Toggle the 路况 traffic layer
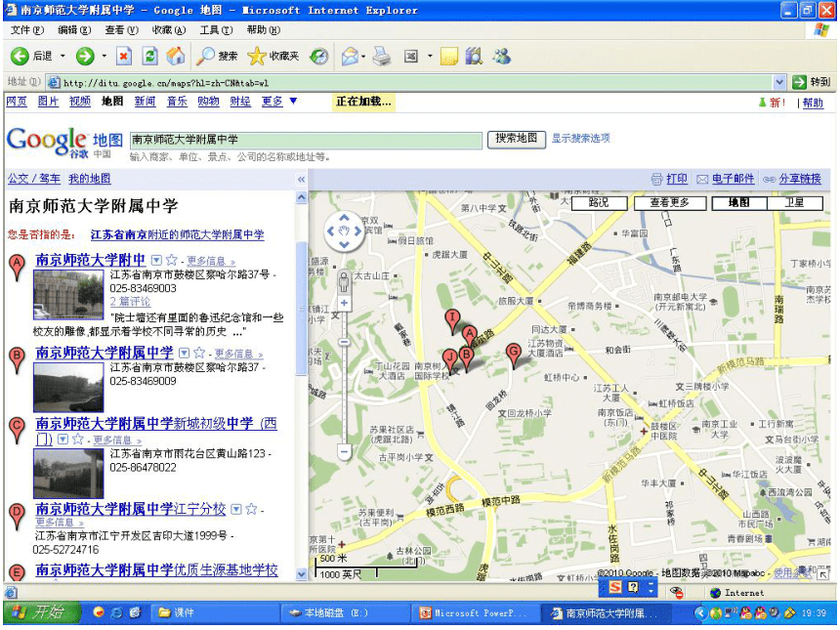The height and width of the screenshot is (630, 840). (x=599, y=203)
